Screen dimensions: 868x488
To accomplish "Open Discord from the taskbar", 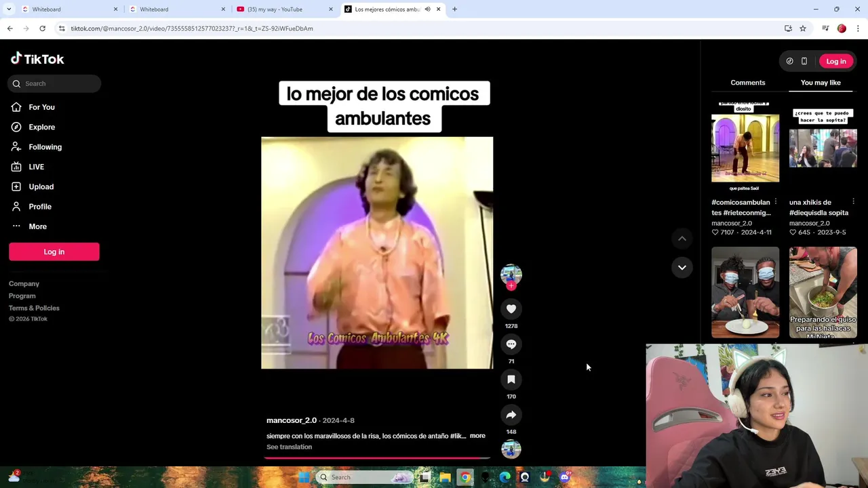I will pos(564,477).
